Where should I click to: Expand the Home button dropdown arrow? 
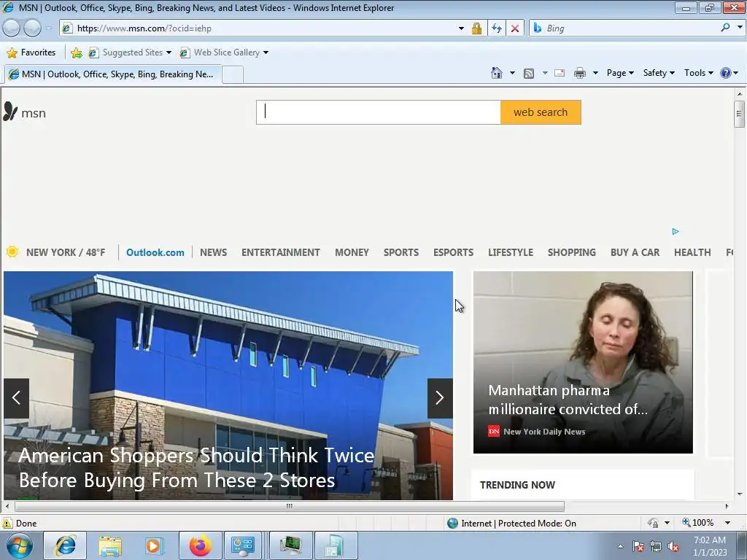512,73
